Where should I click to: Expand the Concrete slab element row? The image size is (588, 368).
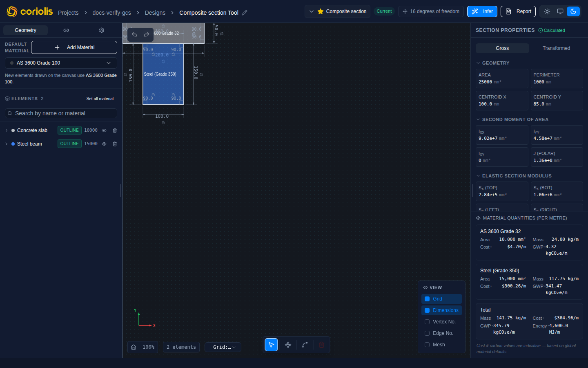(7, 130)
